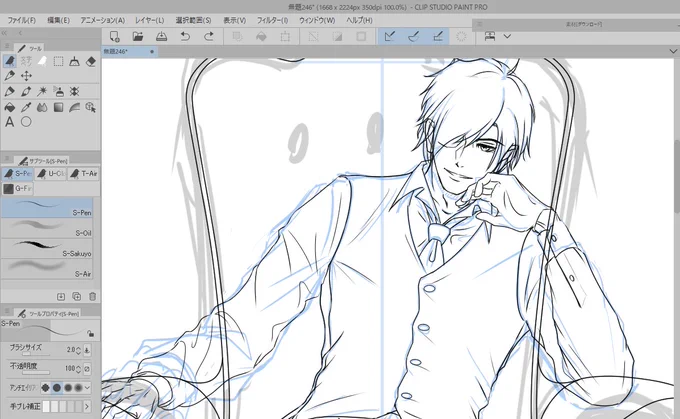The height and width of the screenshot is (419, 680).
Task: Set anti-aliasing to none, the first option
Action: (46, 388)
